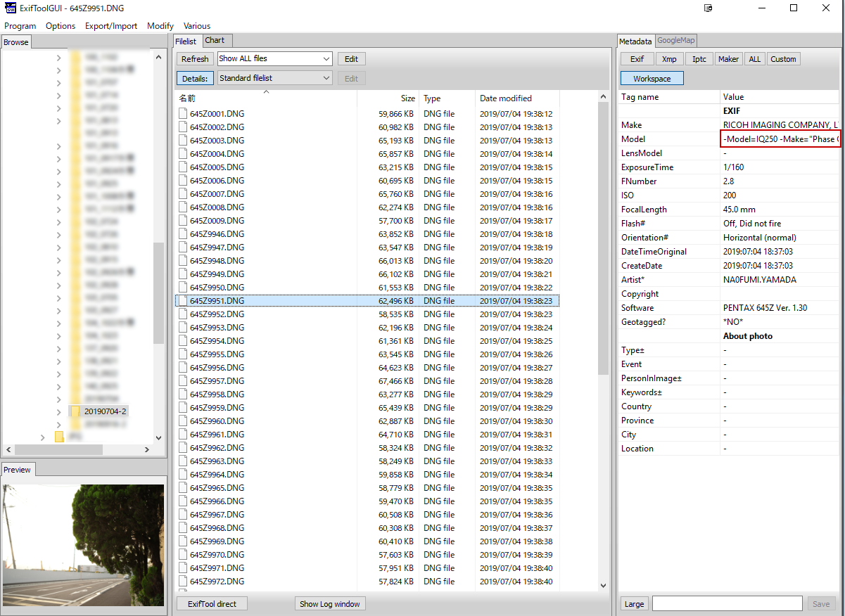The width and height of the screenshot is (845, 616).
Task: Click the file icon beside 645Z9960.DNG
Action: (x=183, y=421)
